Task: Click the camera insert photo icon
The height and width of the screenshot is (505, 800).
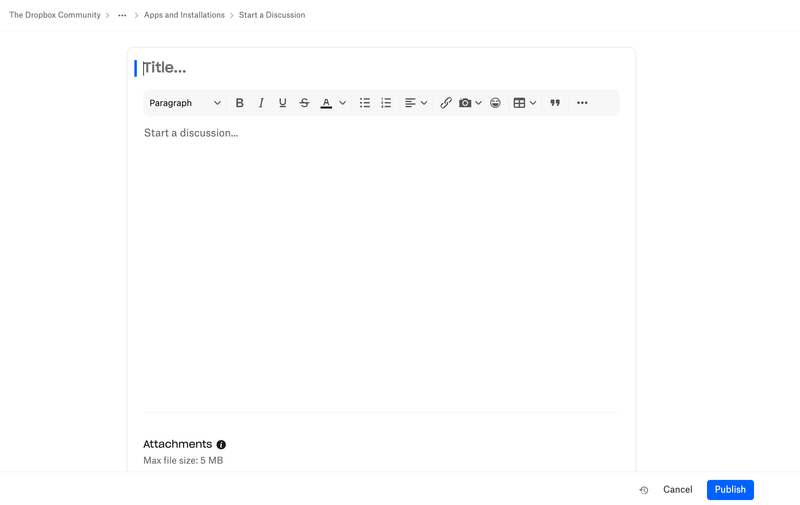Action: tap(465, 103)
